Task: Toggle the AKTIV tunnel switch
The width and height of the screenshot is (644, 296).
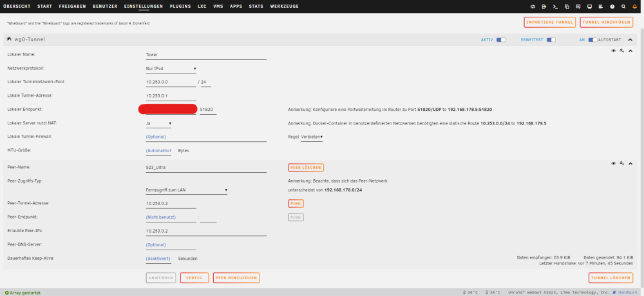Action: coord(500,40)
